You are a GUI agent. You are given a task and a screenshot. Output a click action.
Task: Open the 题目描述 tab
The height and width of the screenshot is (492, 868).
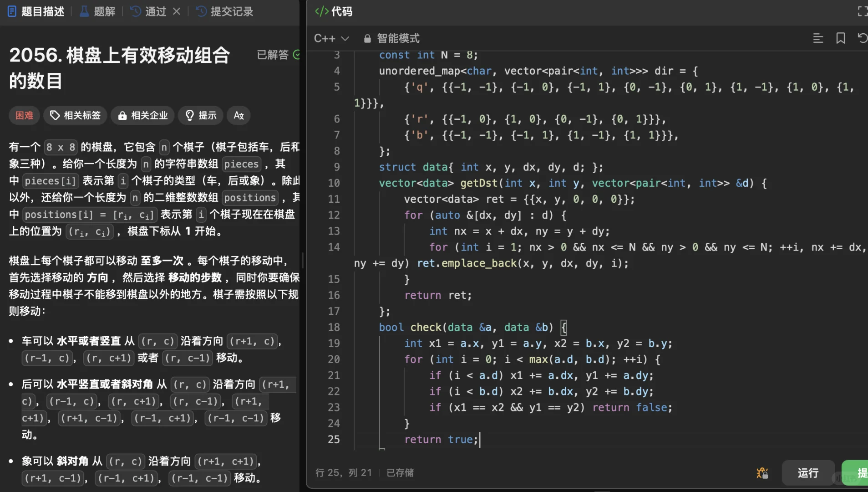[x=36, y=11]
